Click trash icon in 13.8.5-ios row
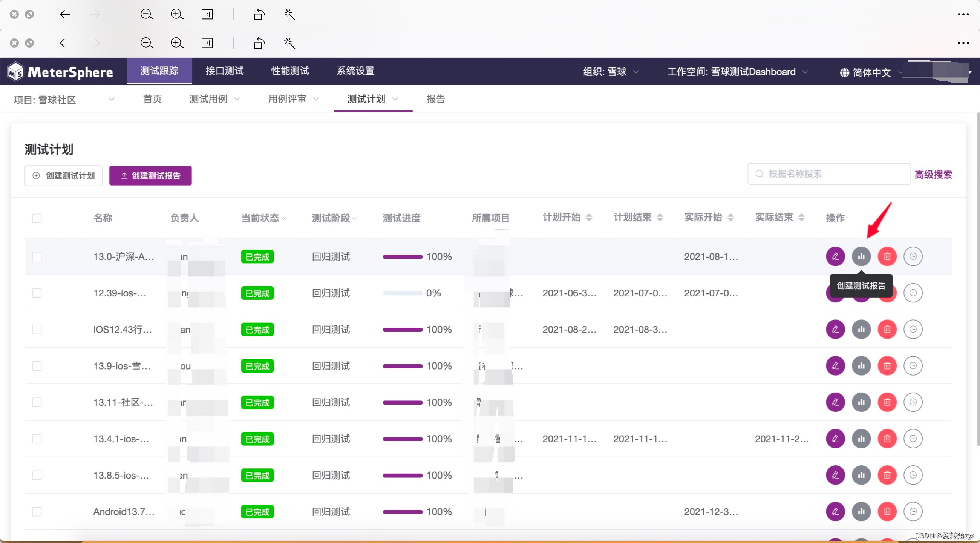 pos(887,475)
